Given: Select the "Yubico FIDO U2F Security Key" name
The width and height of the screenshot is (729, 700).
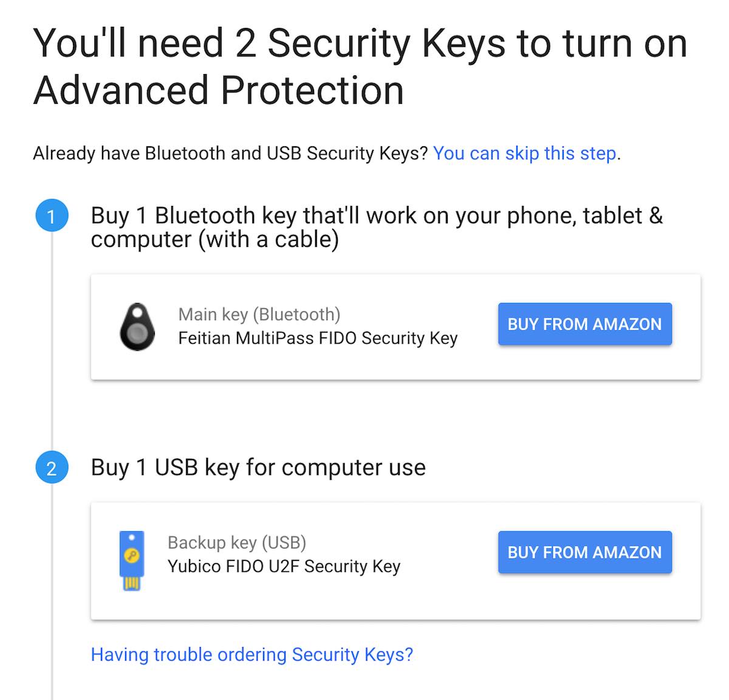Looking at the screenshot, I should click(284, 566).
